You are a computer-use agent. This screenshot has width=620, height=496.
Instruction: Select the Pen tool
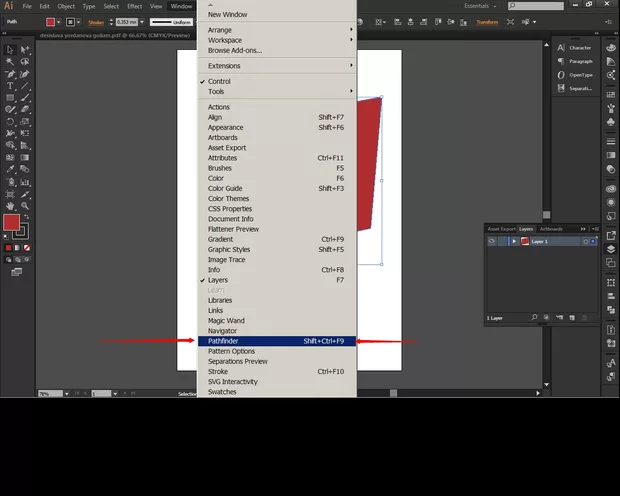(x=10, y=74)
